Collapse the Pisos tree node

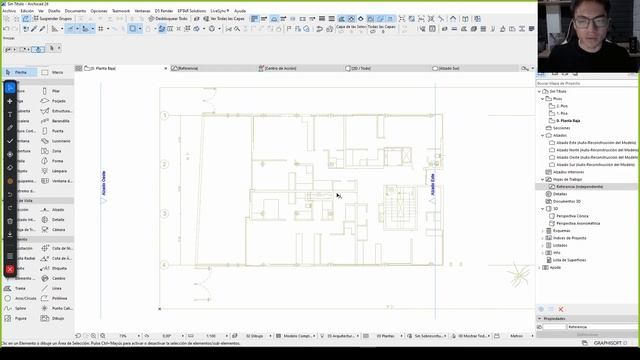pyautogui.click(x=543, y=99)
